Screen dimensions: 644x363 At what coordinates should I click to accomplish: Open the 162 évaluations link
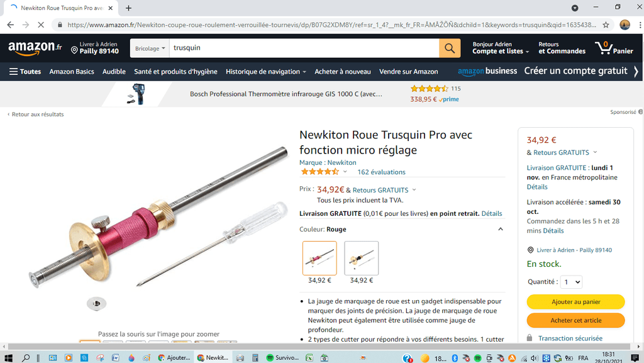381,172
